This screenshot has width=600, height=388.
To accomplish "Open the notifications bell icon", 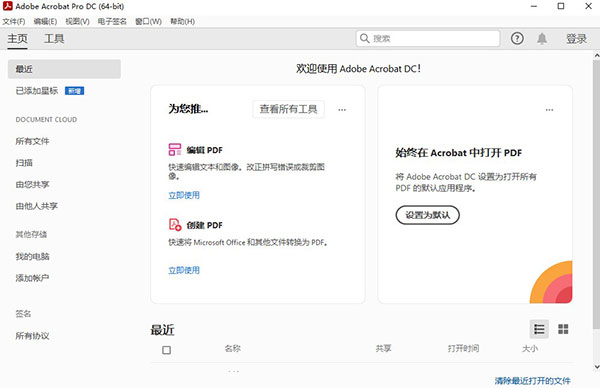I will tap(541, 38).
